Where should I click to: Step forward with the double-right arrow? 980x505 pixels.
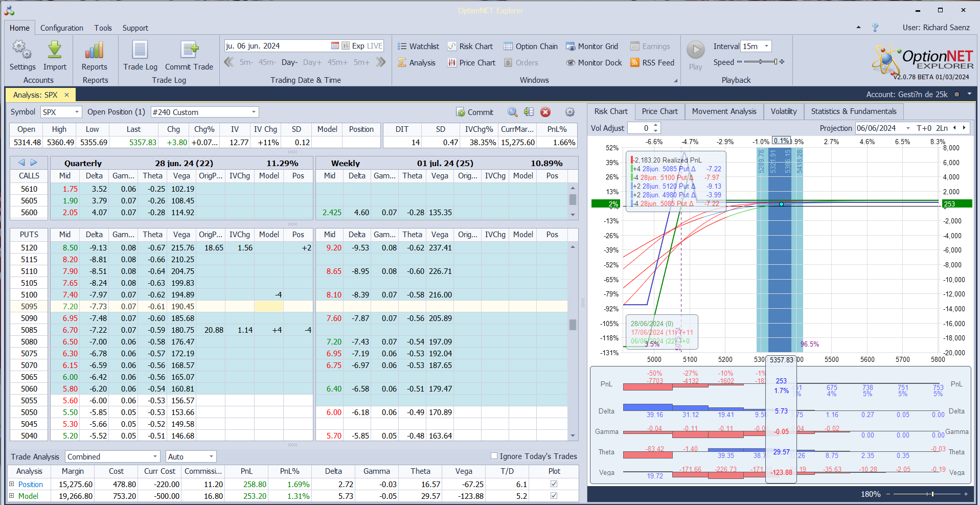pos(381,62)
